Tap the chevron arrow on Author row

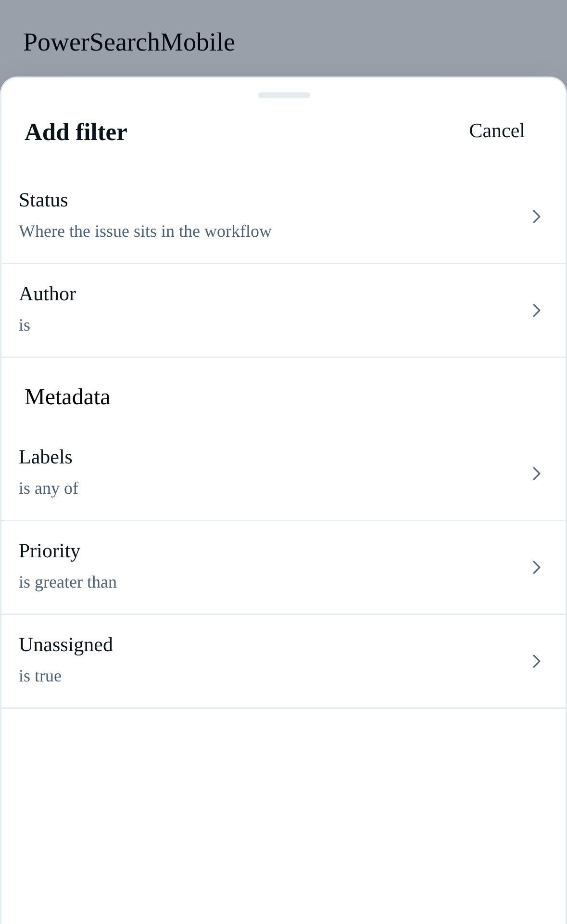(x=537, y=310)
